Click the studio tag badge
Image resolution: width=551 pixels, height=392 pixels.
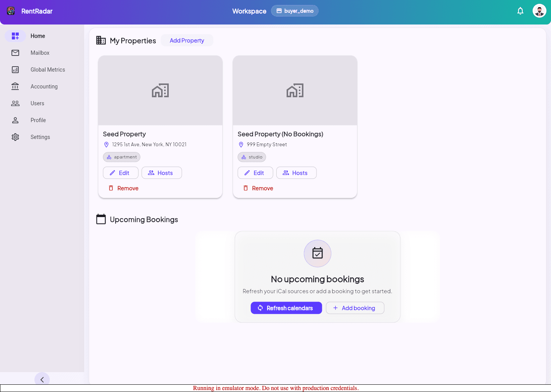252,157
